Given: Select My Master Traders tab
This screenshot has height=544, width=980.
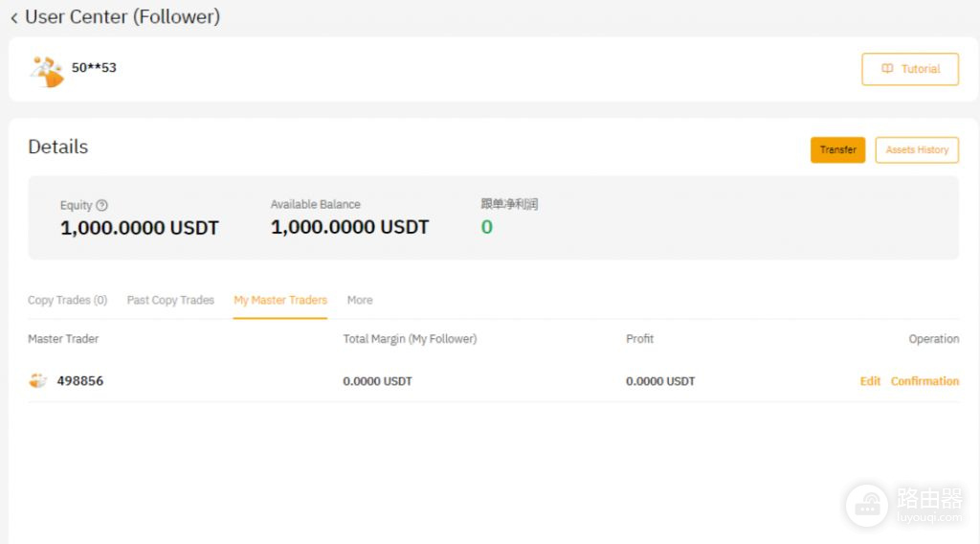Looking at the screenshot, I should pyautogui.click(x=280, y=300).
